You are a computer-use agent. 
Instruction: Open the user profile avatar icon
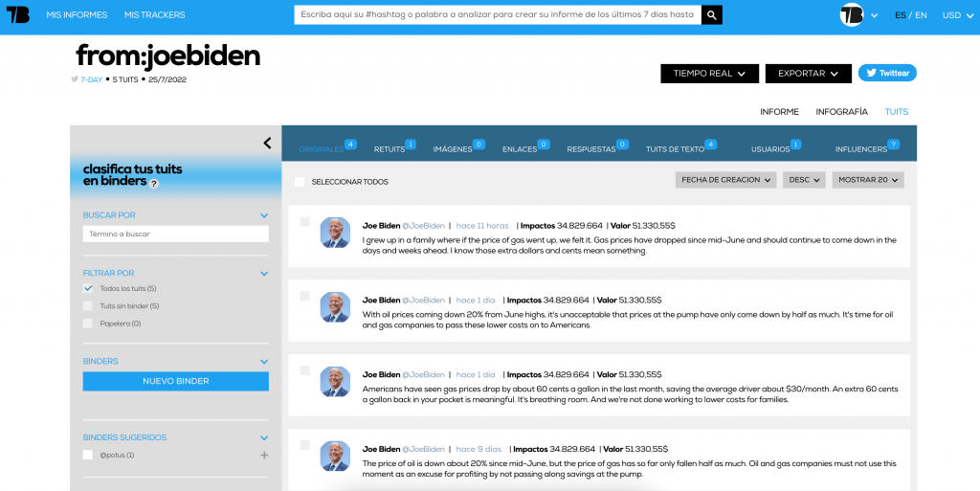851,15
